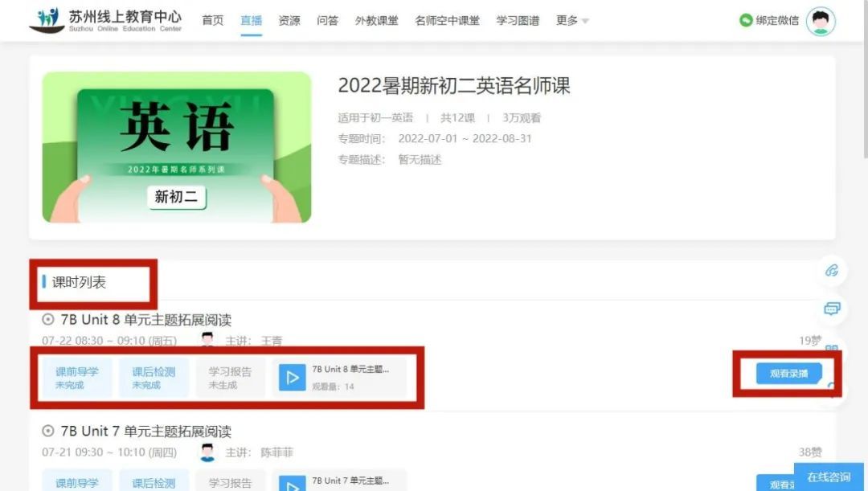Image resolution: width=868 pixels, height=491 pixels.
Task: Click the Suzhou Online Education Center logo
Action: click(x=105, y=20)
